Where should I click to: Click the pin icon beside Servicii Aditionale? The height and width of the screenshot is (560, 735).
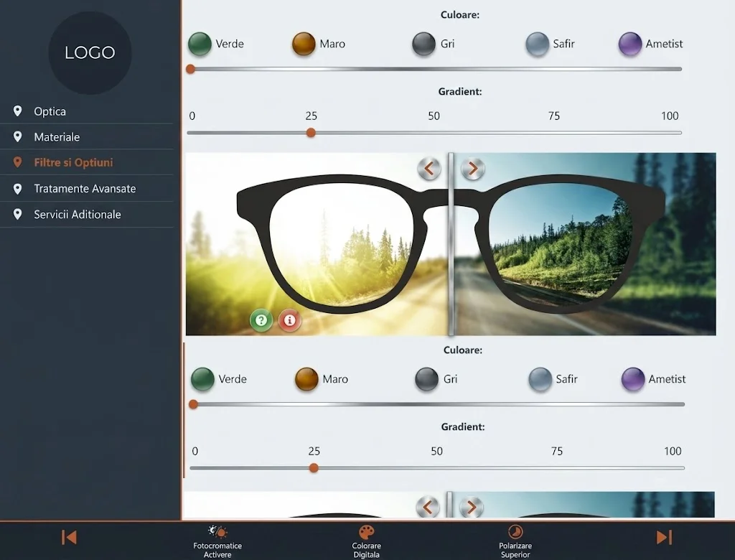pyautogui.click(x=17, y=215)
